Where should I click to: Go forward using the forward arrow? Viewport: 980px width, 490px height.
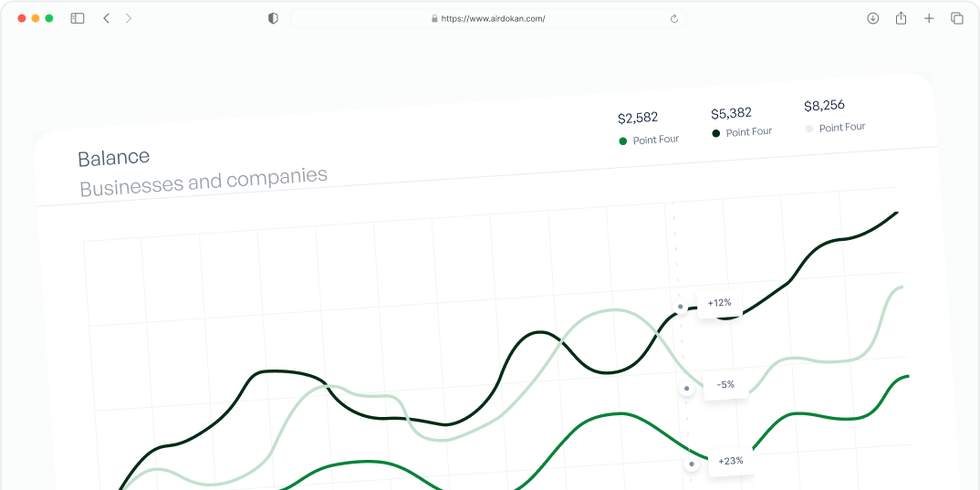(x=129, y=18)
